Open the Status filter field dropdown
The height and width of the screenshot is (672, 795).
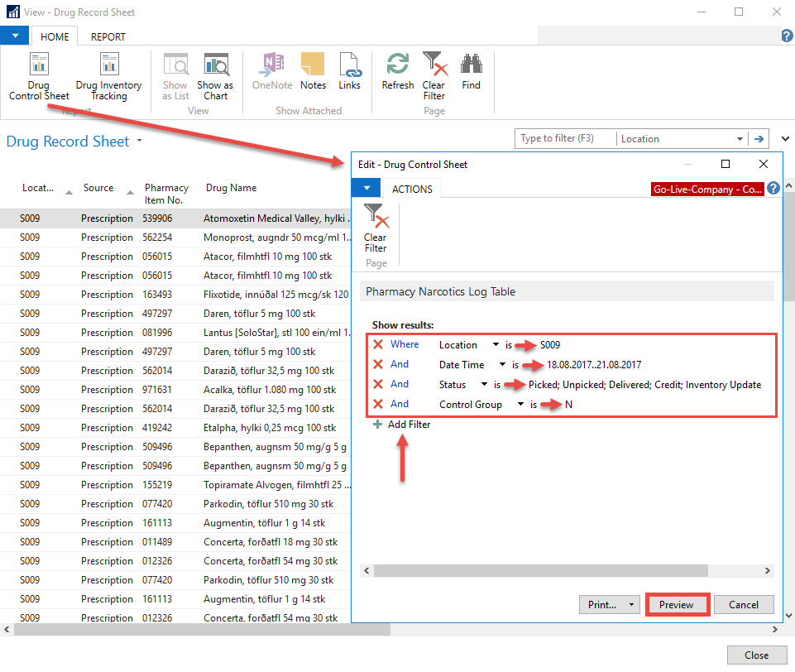tap(483, 385)
